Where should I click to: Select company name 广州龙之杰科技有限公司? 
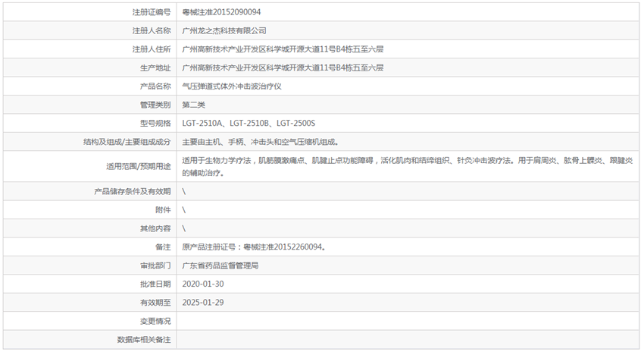click(x=224, y=31)
